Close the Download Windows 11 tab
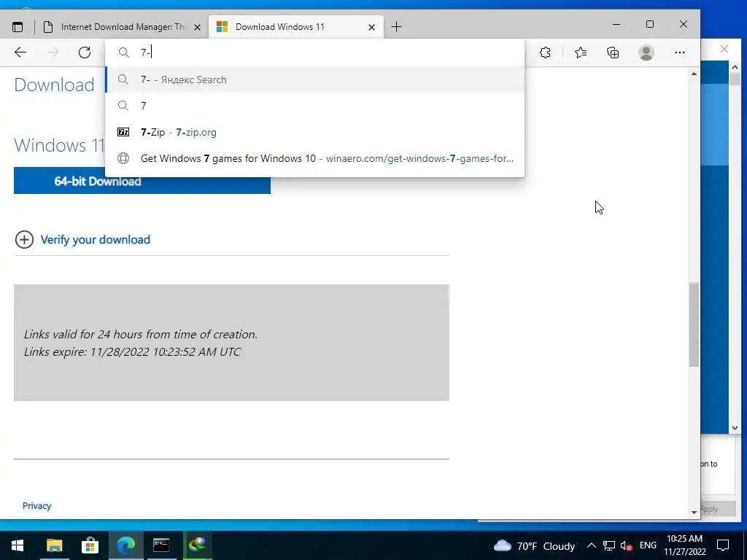 371,28
